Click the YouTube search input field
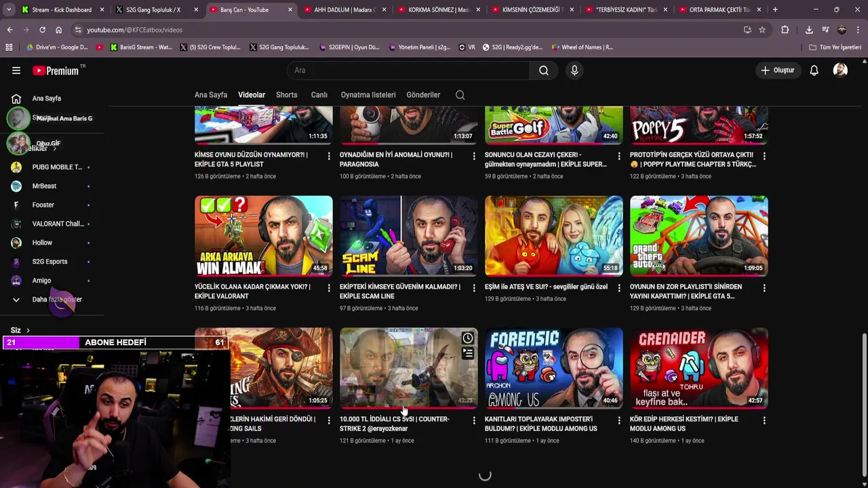The width and height of the screenshot is (868, 488). (x=409, y=70)
